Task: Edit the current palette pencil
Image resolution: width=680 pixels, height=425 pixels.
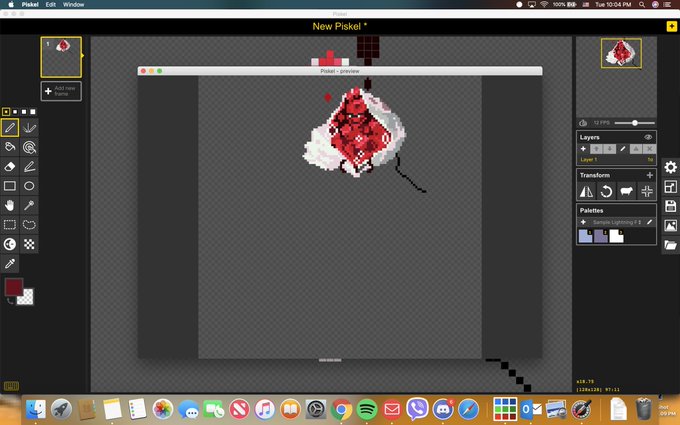Action: (x=649, y=222)
